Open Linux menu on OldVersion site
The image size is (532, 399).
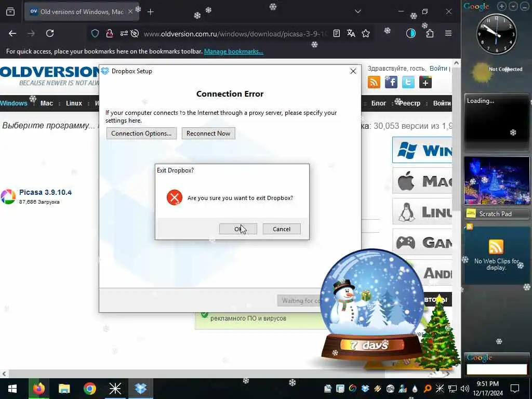point(74,103)
